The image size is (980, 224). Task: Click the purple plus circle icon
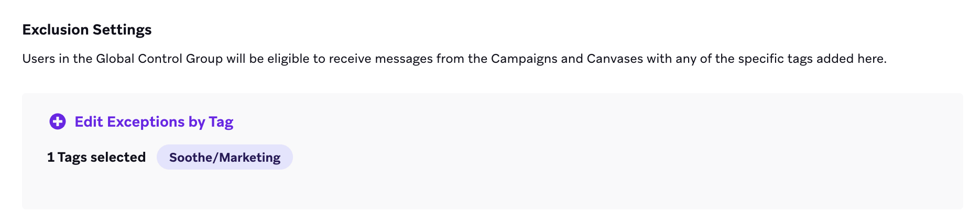click(x=58, y=121)
